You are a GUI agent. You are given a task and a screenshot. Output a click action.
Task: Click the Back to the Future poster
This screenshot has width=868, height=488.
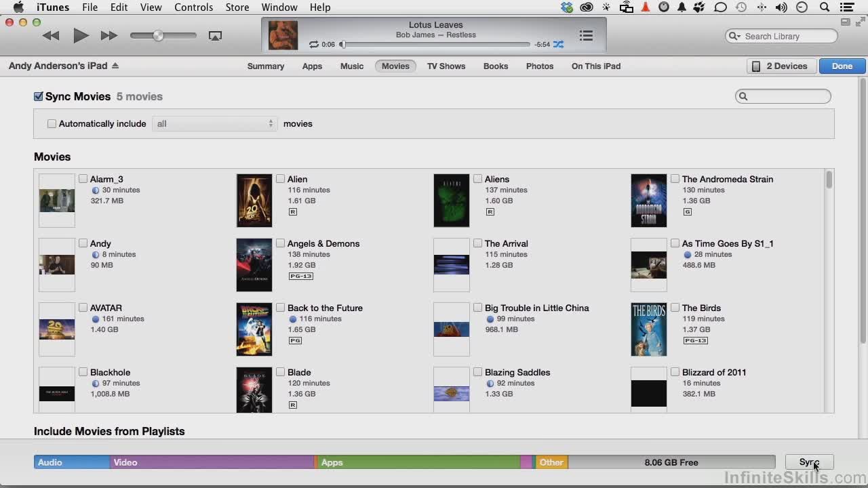pyautogui.click(x=254, y=329)
